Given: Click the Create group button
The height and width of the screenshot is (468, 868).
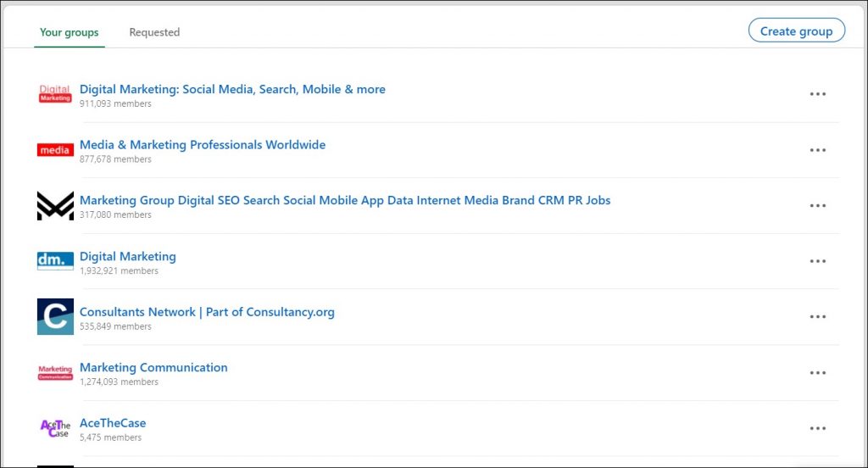Looking at the screenshot, I should (796, 31).
